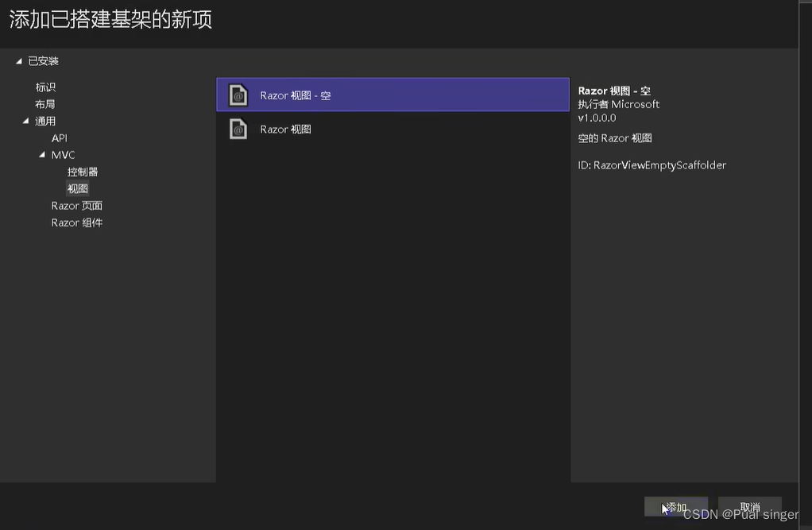Select the MVC tree item
The height and width of the screenshot is (530, 812).
[x=63, y=155]
